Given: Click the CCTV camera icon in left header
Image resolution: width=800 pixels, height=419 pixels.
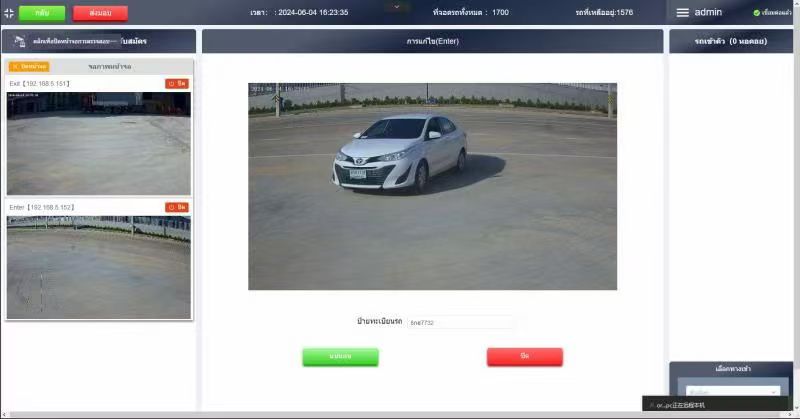Looking at the screenshot, I should pyautogui.click(x=19, y=41).
